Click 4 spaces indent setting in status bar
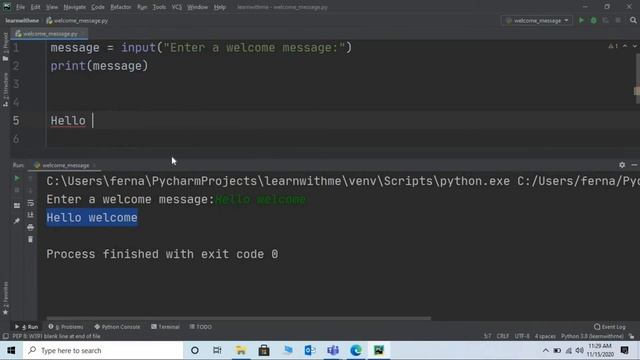 pos(545,336)
